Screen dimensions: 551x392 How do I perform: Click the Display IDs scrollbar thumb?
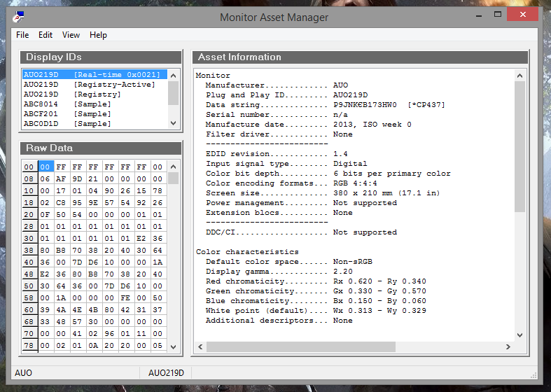tap(173, 93)
